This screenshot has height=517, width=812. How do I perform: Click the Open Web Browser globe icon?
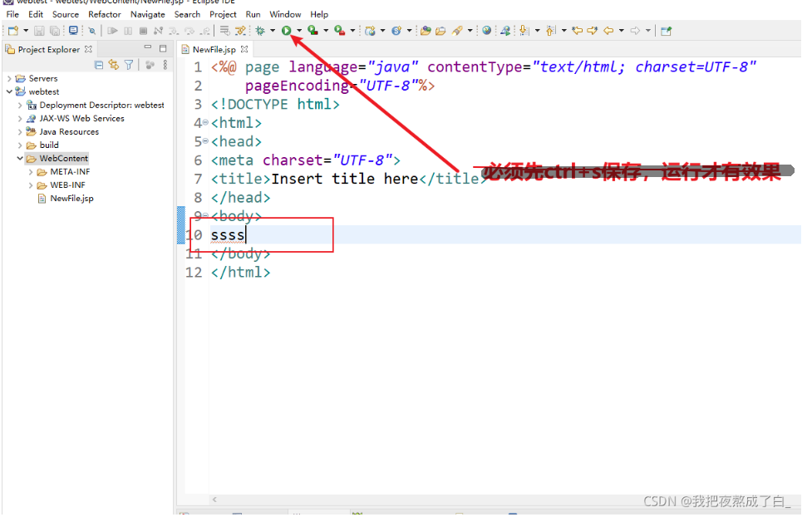point(488,31)
